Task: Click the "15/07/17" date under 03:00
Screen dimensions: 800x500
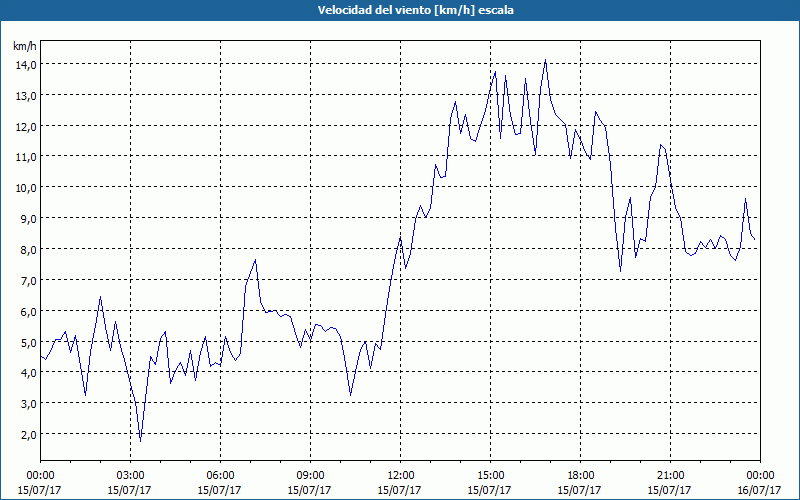Action: [x=130, y=490]
